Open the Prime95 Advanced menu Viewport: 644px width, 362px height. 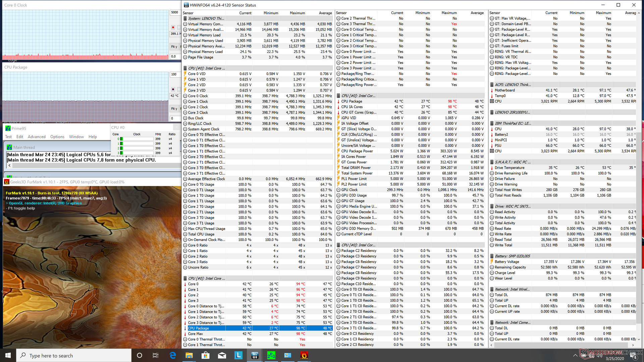(37, 137)
